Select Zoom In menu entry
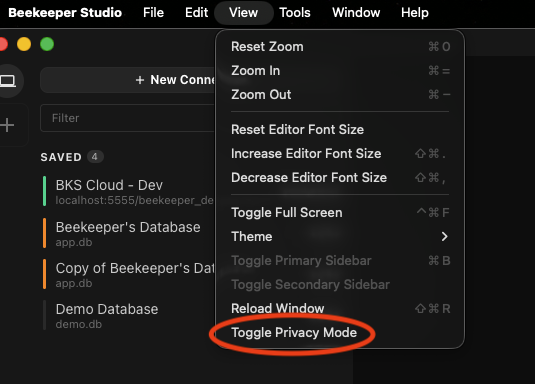The image size is (535, 384). point(340,71)
